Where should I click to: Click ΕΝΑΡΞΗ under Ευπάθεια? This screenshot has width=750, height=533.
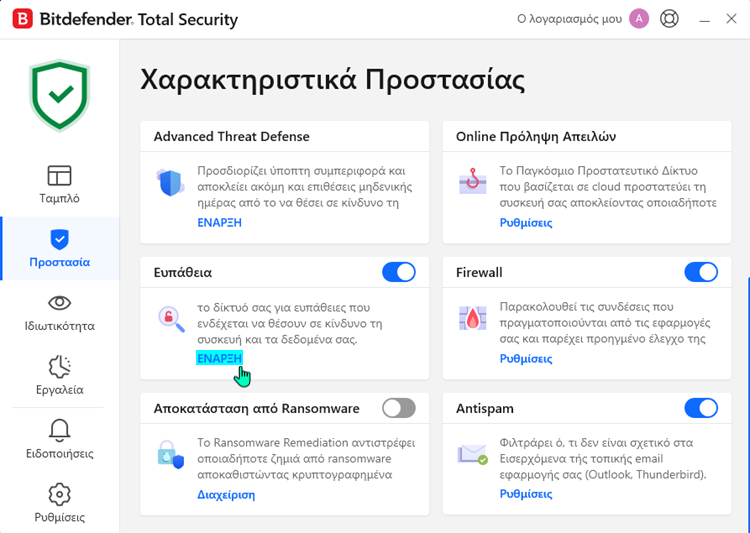click(219, 358)
